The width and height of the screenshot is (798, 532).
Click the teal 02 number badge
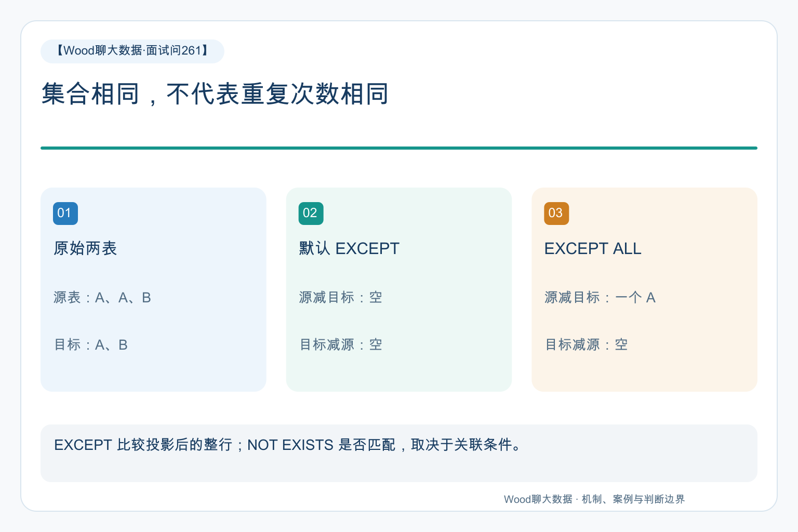coord(311,214)
